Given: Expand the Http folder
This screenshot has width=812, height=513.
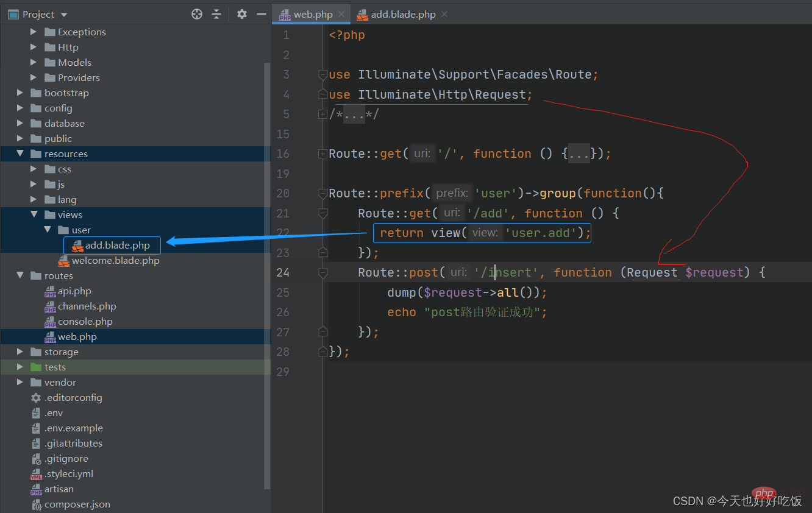Looking at the screenshot, I should (x=34, y=47).
